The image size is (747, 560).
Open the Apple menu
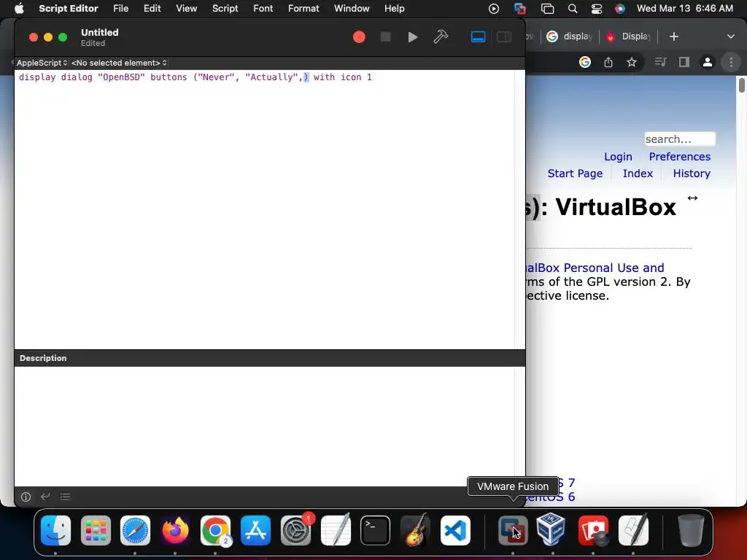coord(19,9)
